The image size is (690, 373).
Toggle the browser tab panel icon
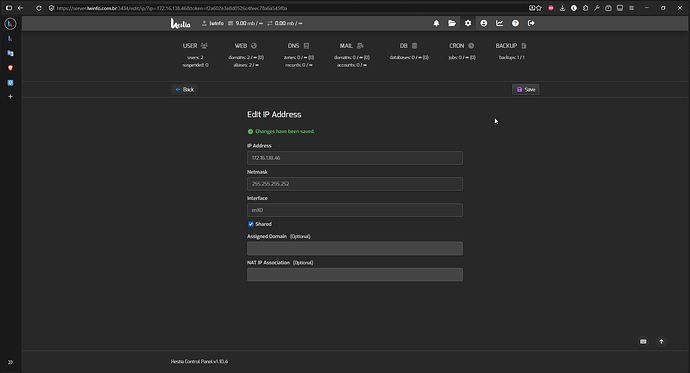tap(8, 8)
